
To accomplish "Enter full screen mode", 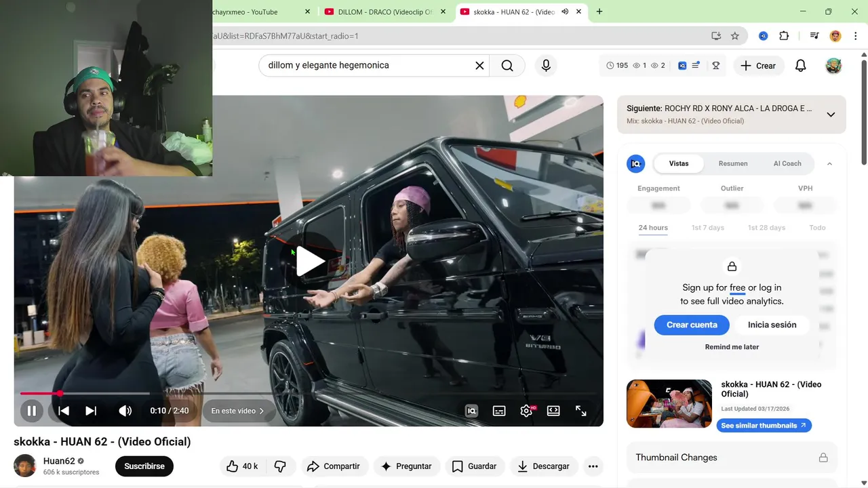I will (581, 411).
